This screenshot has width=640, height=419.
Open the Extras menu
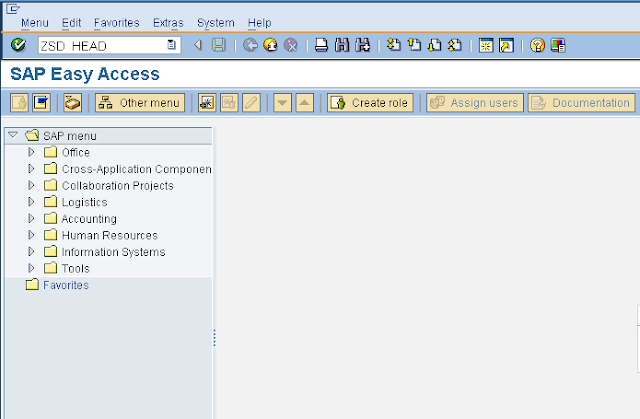(x=168, y=23)
